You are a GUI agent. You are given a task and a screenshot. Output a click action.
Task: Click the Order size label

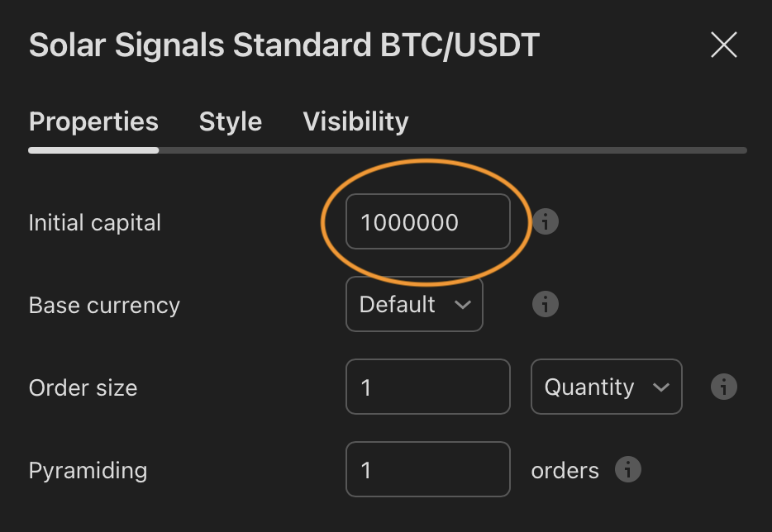point(83,387)
